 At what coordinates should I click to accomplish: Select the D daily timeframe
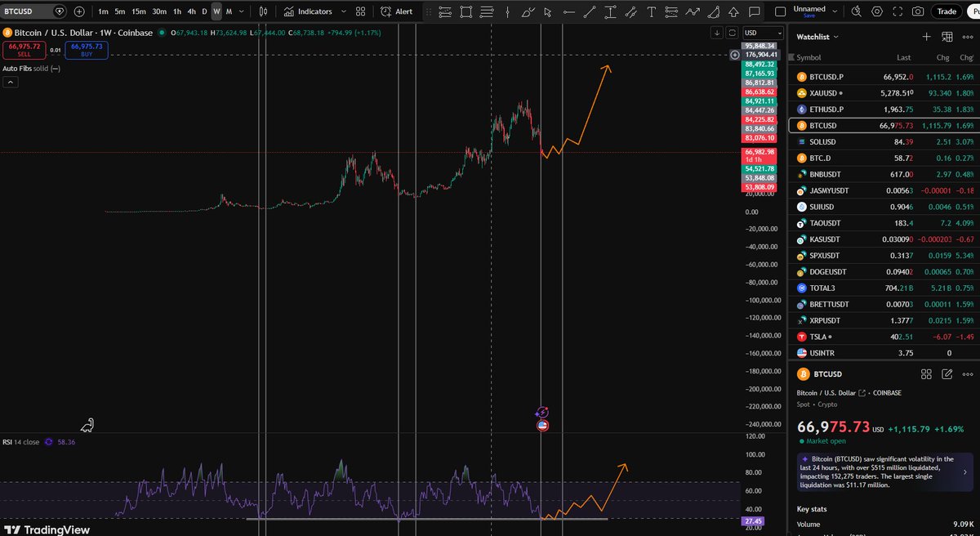[x=204, y=11]
